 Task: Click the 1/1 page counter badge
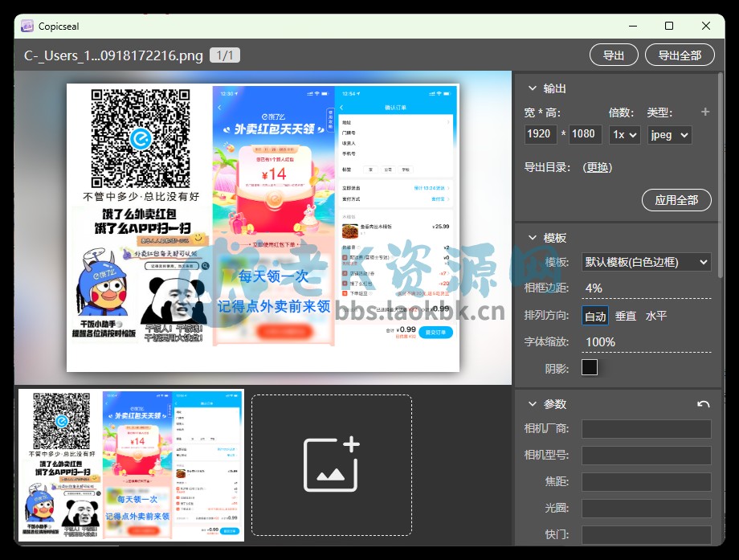pyautogui.click(x=225, y=55)
